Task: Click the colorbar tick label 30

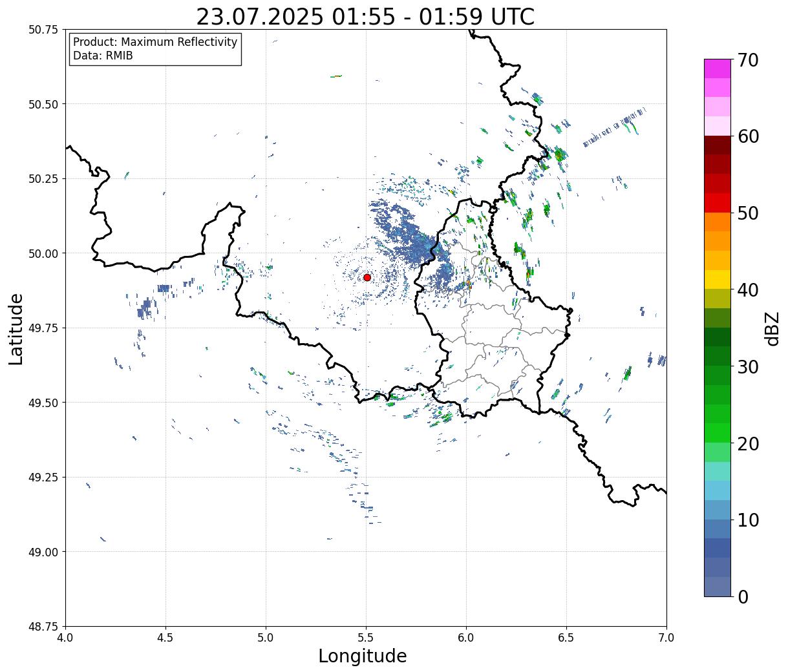Action: click(x=748, y=367)
